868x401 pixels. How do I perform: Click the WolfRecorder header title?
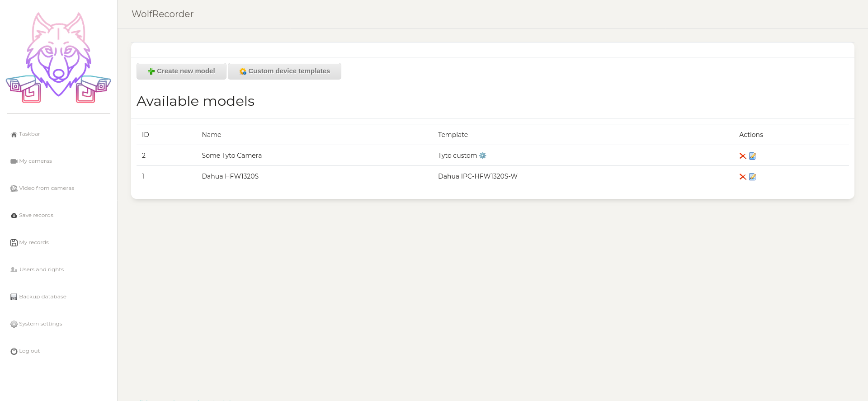162,14
